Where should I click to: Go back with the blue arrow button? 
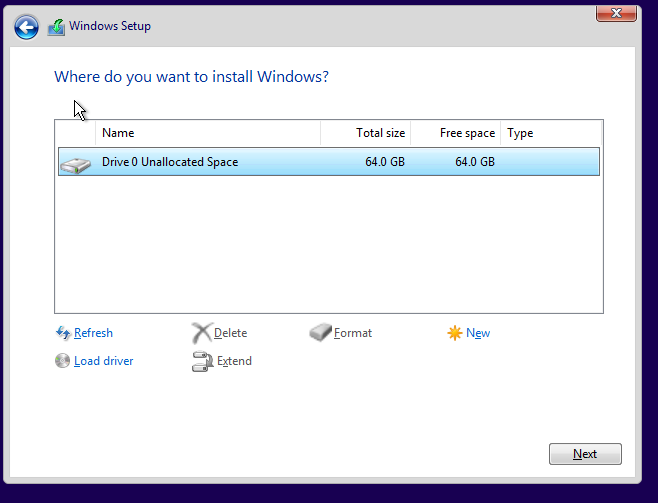[x=26, y=27]
